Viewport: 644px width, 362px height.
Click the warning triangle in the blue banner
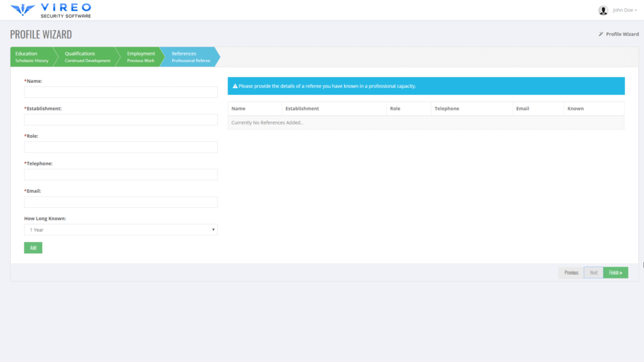point(235,86)
